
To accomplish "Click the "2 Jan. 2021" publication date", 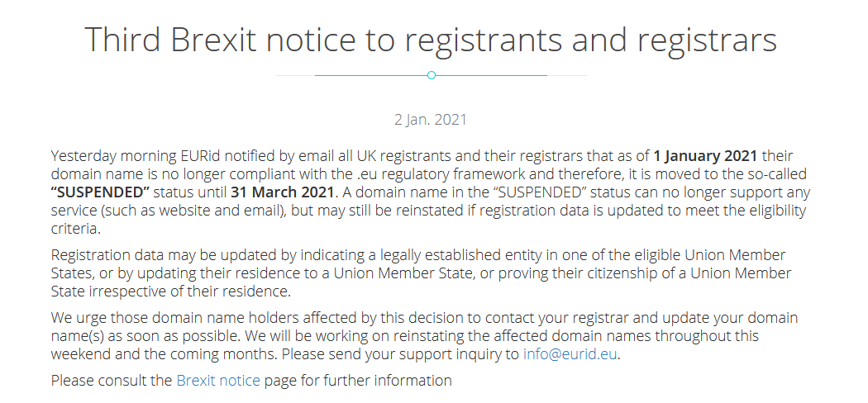I will tap(431, 119).
